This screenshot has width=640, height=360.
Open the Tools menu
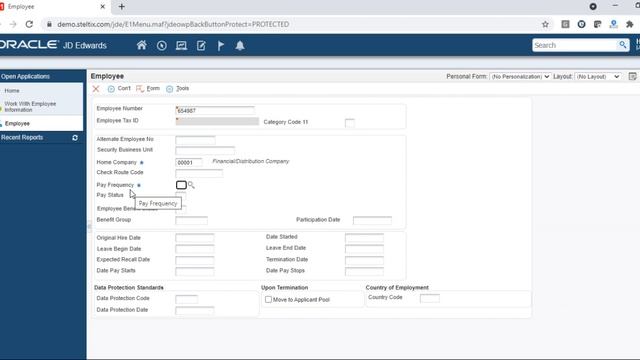178,89
